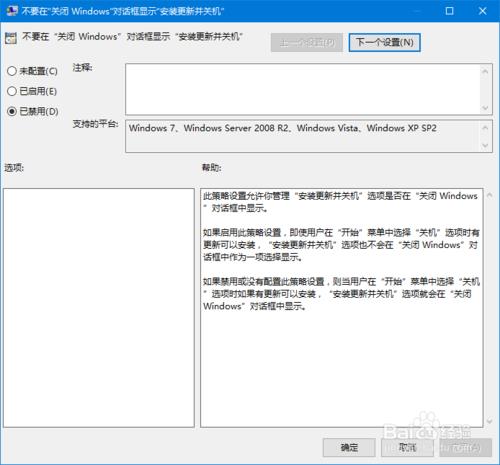
Task: Click the supported platforms text field
Action: pos(303,136)
